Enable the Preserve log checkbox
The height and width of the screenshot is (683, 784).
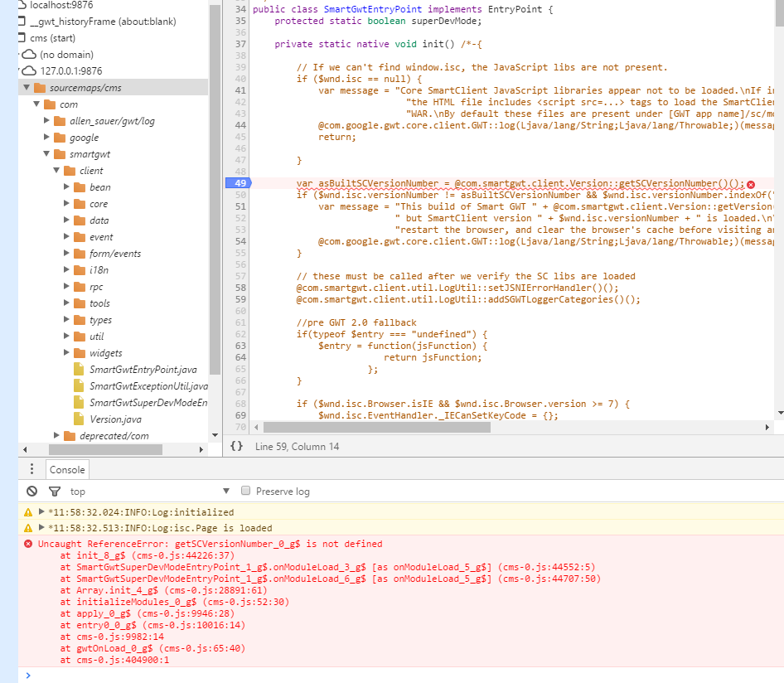[245, 491]
